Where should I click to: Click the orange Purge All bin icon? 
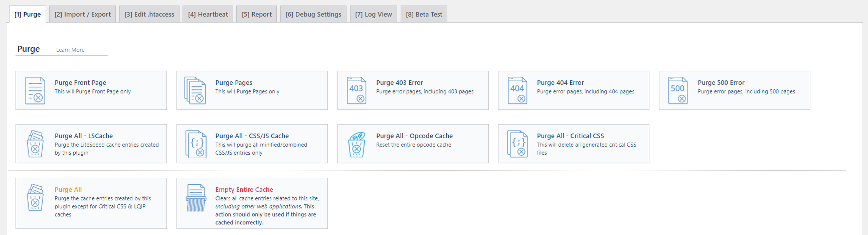click(35, 198)
